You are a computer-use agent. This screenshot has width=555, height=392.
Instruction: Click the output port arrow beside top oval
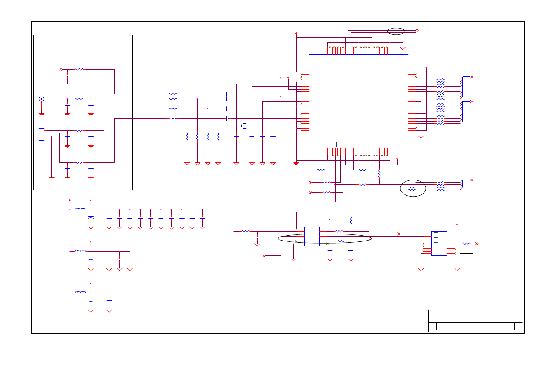pyautogui.click(x=417, y=31)
